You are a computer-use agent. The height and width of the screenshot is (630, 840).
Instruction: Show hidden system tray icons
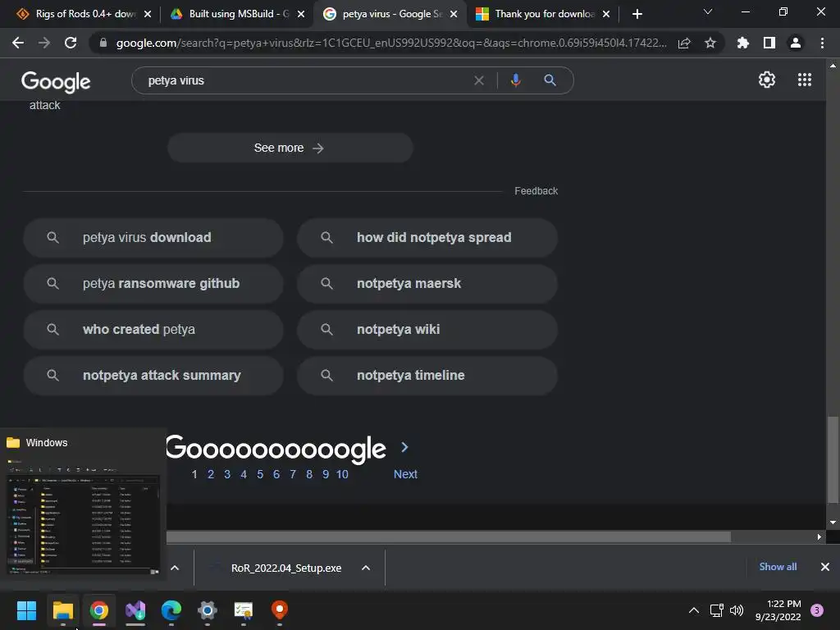point(693,610)
